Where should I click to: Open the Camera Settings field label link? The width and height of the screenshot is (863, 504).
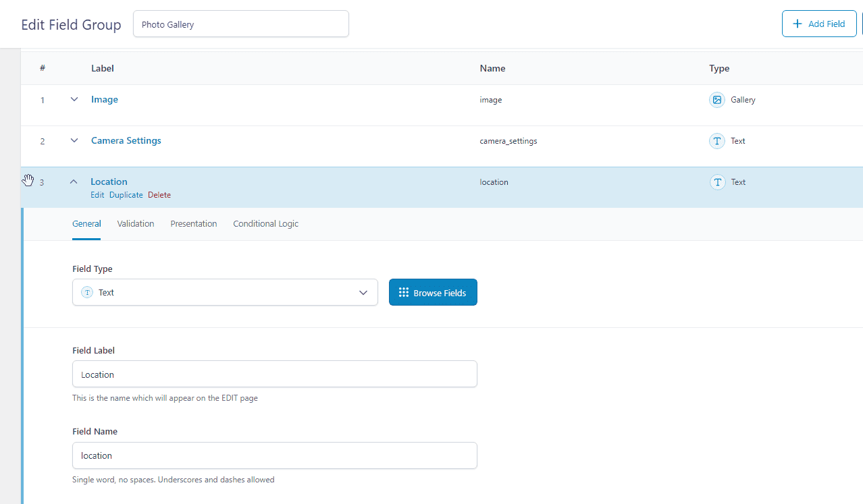click(126, 141)
